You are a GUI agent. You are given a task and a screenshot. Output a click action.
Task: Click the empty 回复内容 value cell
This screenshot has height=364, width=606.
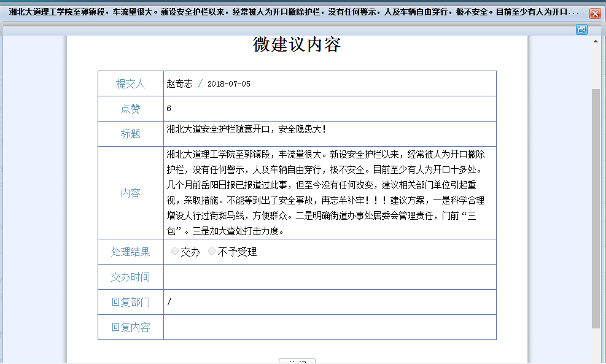coord(330,327)
